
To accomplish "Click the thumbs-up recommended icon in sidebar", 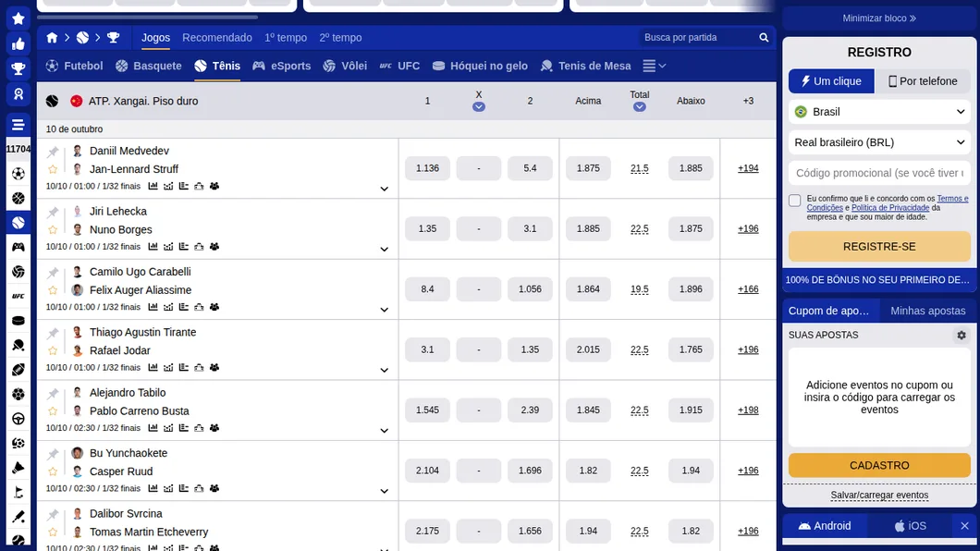I will click(18, 43).
